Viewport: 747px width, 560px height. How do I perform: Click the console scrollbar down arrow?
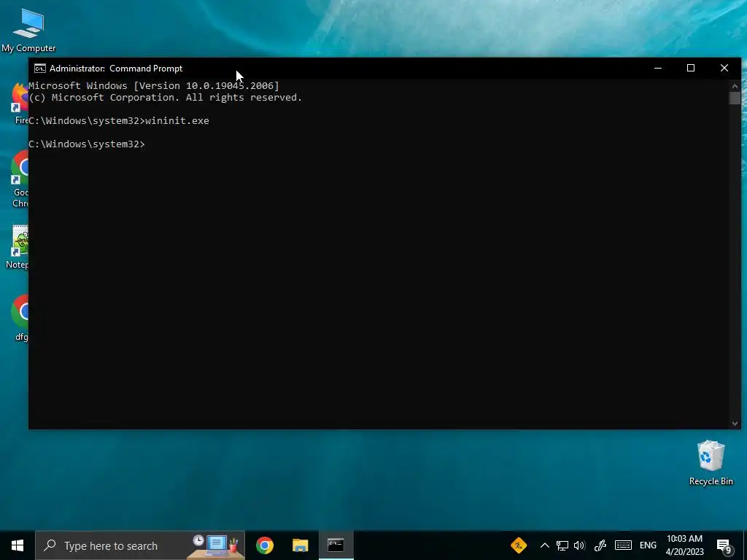(735, 424)
